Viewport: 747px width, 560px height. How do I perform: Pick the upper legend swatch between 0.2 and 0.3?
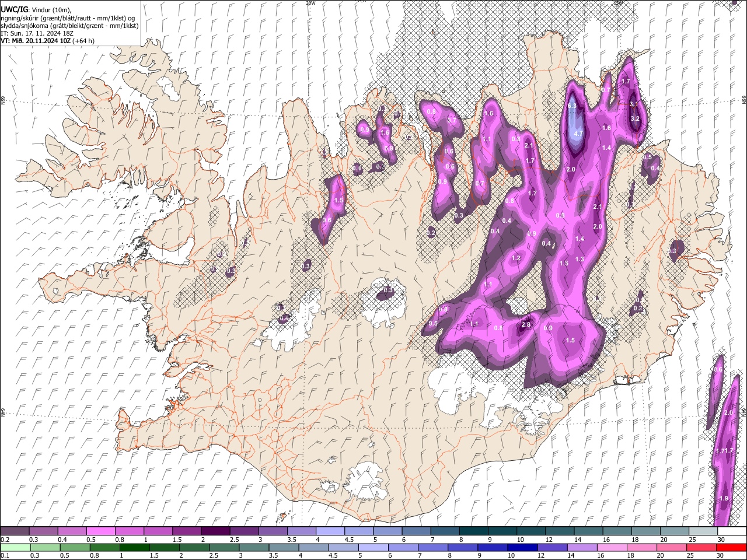pyautogui.click(x=15, y=531)
